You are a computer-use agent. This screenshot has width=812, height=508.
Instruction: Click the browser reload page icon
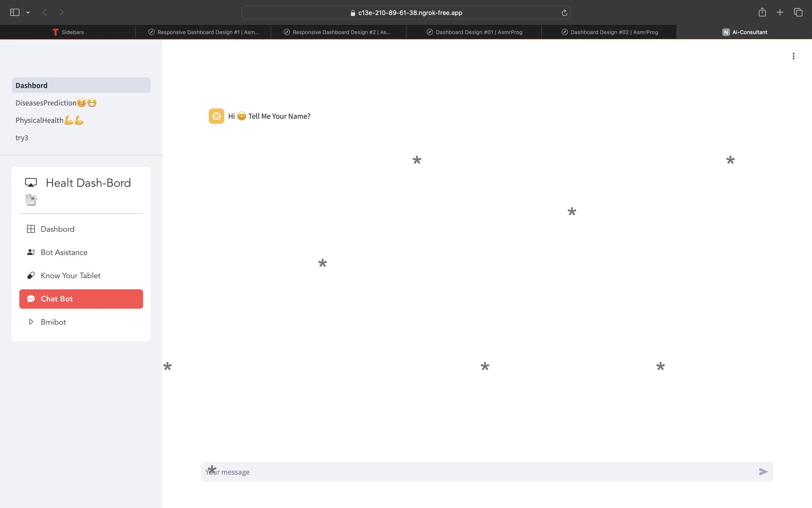point(564,13)
